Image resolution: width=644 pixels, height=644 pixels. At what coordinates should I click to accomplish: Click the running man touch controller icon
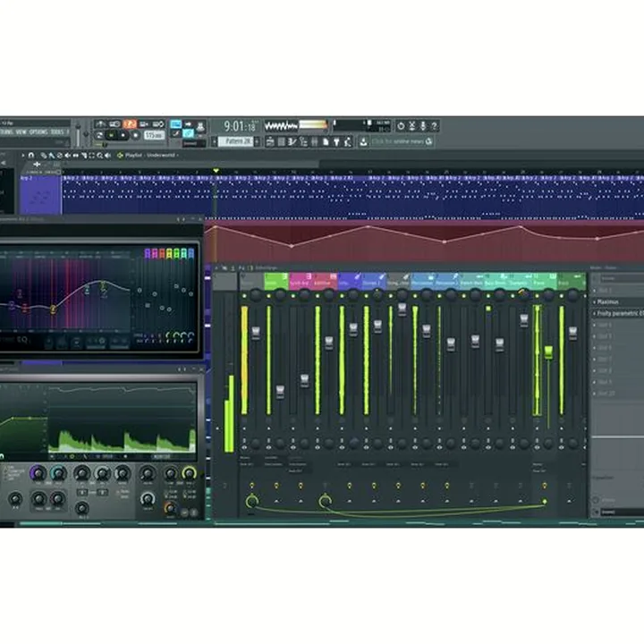point(348,141)
